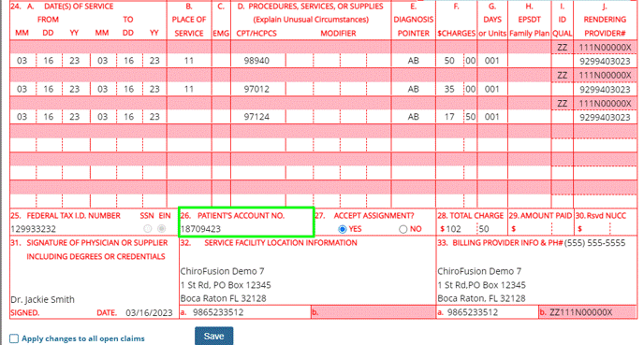This screenshot has height=345, width=644.
Task: Edit rendering provider number in 97124 row
Action: [605, 117]
